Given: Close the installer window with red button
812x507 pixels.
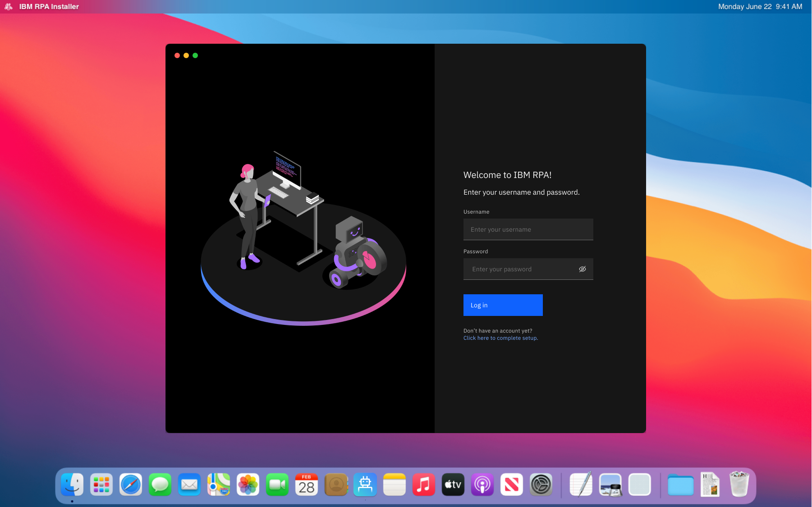Looking at the screenshot, I should coord(177,55).
